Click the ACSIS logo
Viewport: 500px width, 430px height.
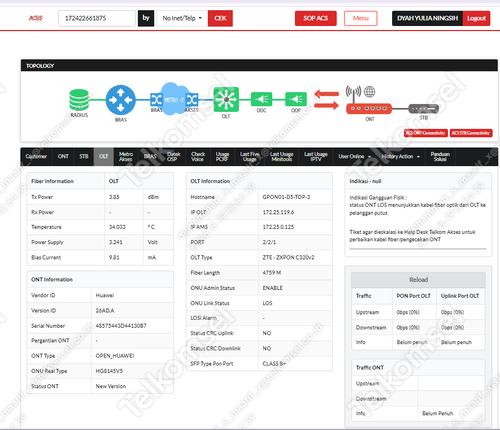[x=36, y=18]
